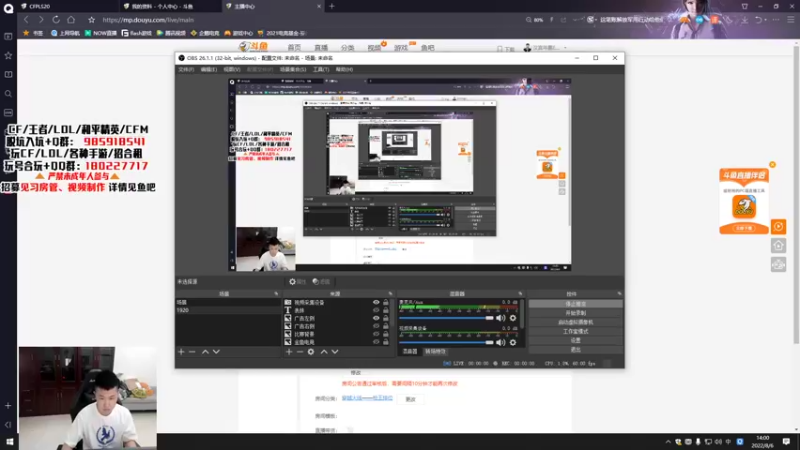Reload the douyu page
The width and height of the screenshot is (800, 450).
tap(56, 20)
